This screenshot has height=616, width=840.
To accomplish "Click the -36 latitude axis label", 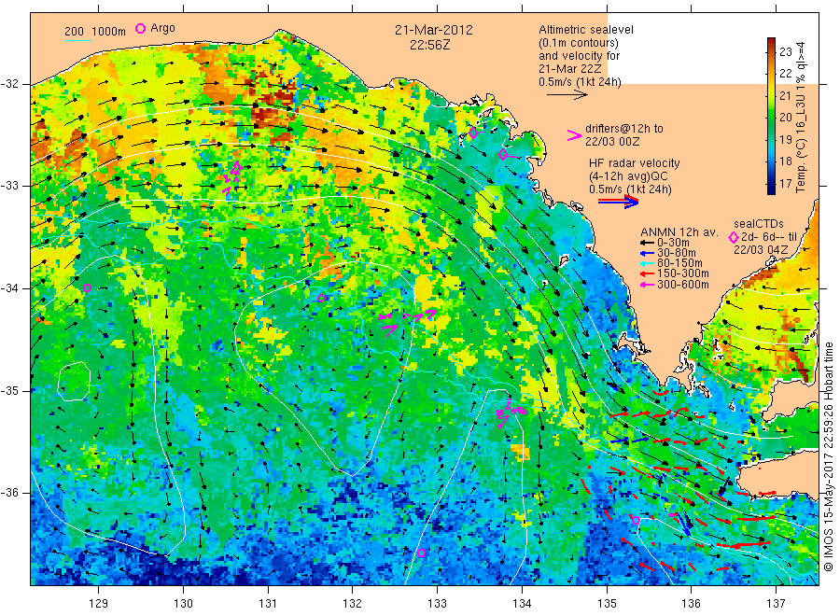I will tap(11, 492).
